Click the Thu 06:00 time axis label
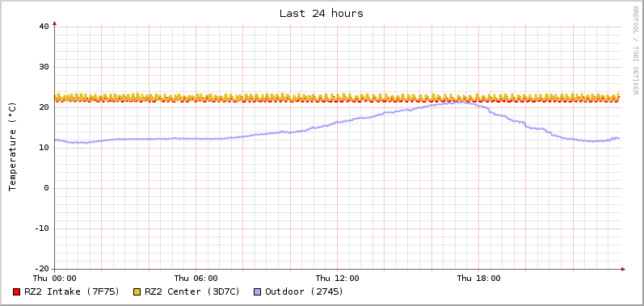The width and height of the screenshot is (644, 306). [196, 278]
